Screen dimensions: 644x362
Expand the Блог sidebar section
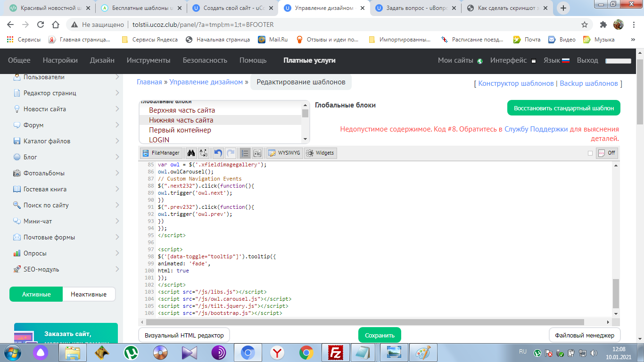coord(117,157)
